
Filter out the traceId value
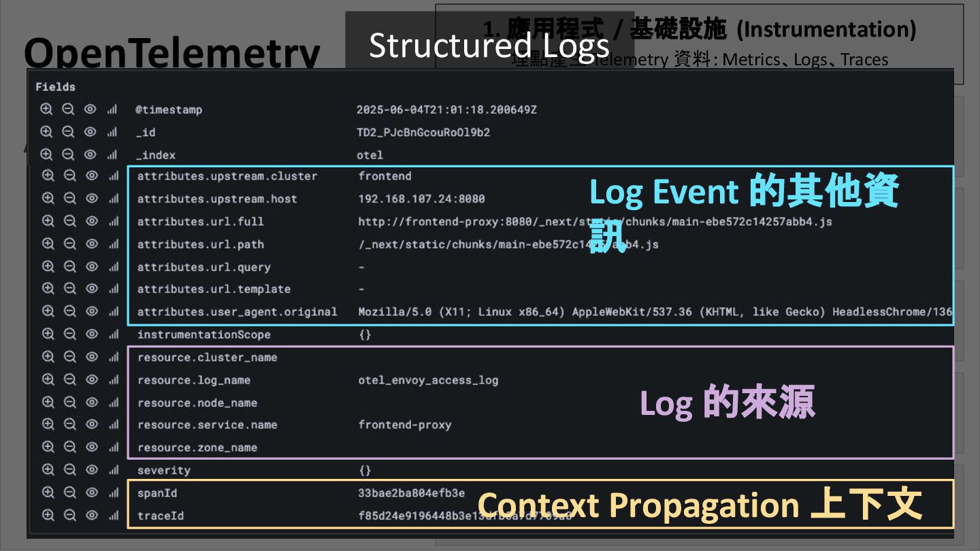click(x=69, y=515)
